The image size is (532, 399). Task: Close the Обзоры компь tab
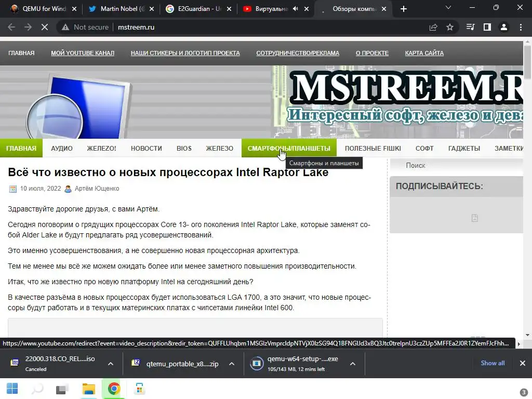pos(384,9)
